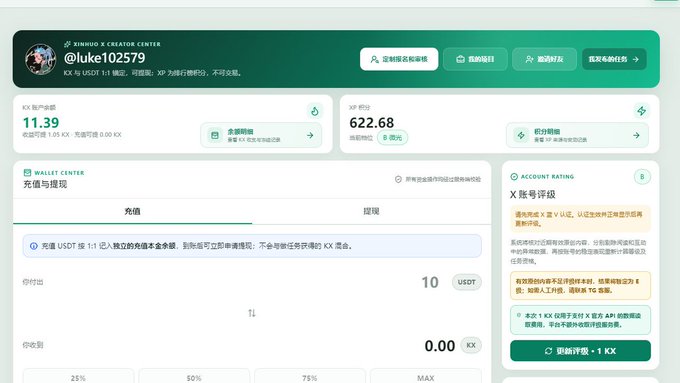This screenshot has width=680, height=383.
Task: Click the lightning icon in XP card corner
Action: 641,111
